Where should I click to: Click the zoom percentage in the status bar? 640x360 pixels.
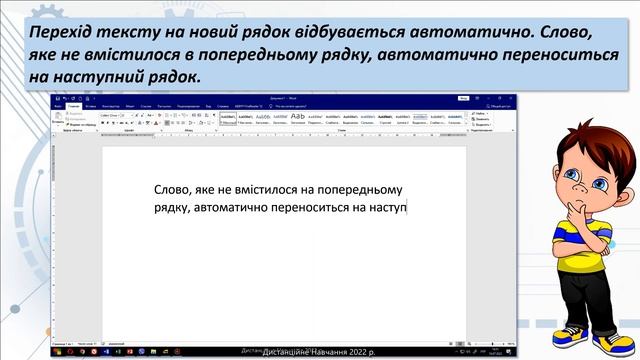512,344
